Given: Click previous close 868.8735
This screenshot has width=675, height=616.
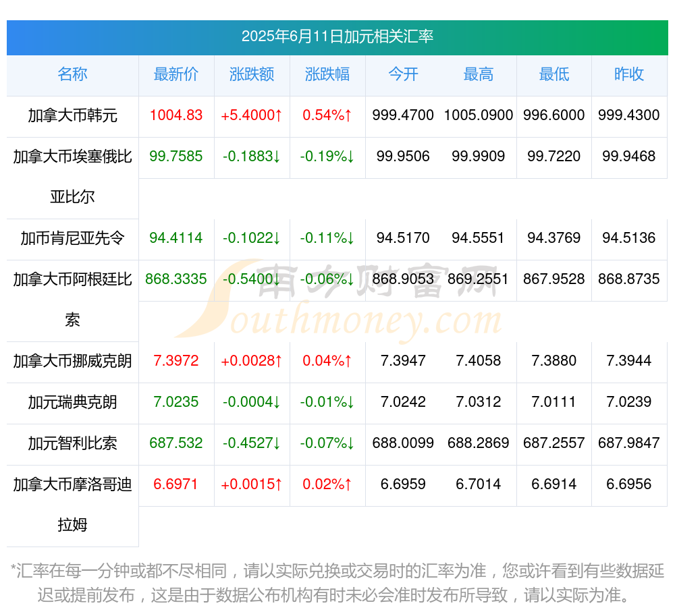Looking at the screenshot, I should (x=629, y=279).
